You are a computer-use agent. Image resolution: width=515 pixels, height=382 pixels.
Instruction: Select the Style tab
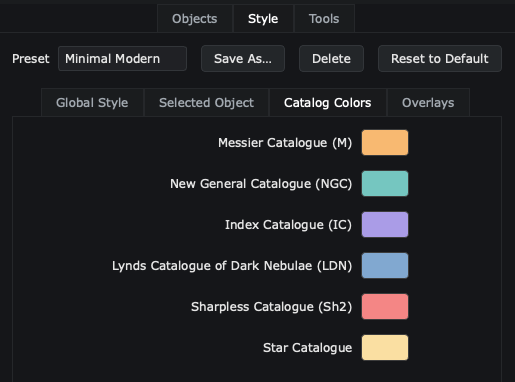263,19
